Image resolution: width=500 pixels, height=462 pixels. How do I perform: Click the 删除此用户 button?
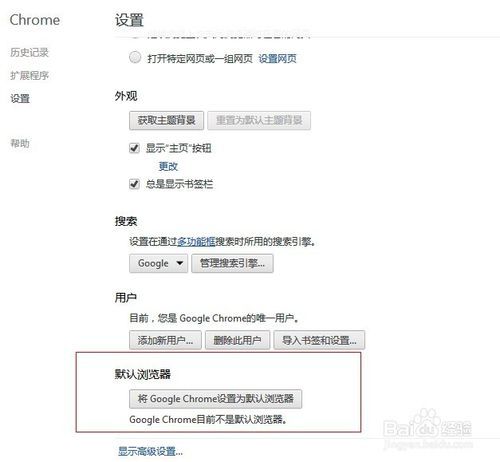(237, 340)
